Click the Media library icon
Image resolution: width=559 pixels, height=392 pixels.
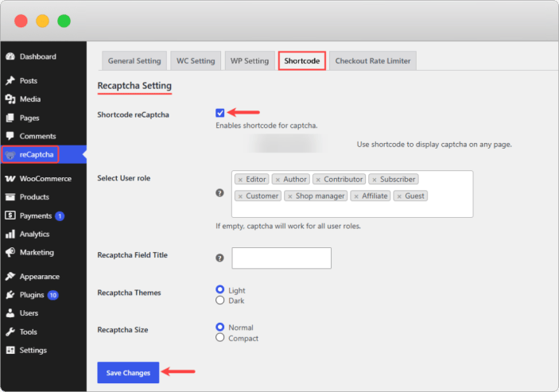(x=10, y=99)
